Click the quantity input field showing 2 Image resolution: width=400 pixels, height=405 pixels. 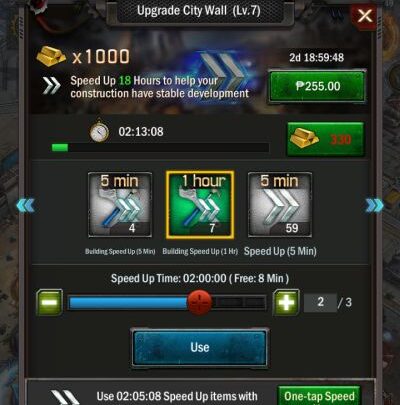coord(320,302)
